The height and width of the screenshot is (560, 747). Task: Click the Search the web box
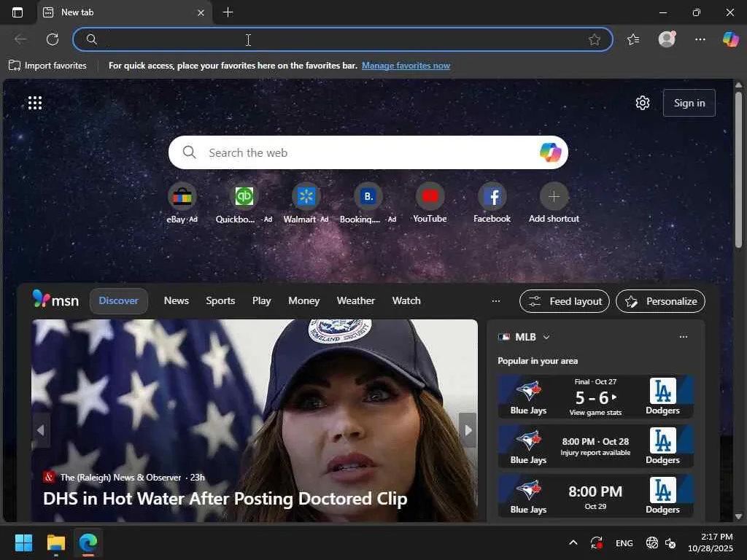pyautogui.click(x=368, y=152)
